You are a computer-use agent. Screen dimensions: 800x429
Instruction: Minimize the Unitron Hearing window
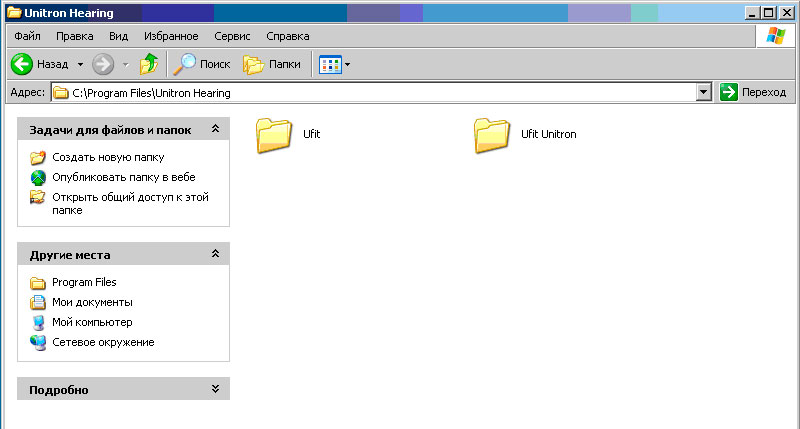pyautogui.click(x=752, y=13)
